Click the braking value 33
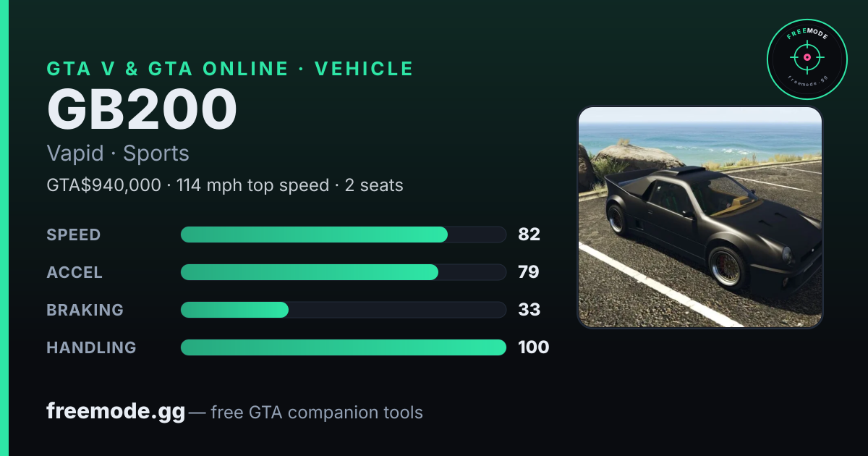The width and height of the screenshot is (868, 456). point(529,310)
